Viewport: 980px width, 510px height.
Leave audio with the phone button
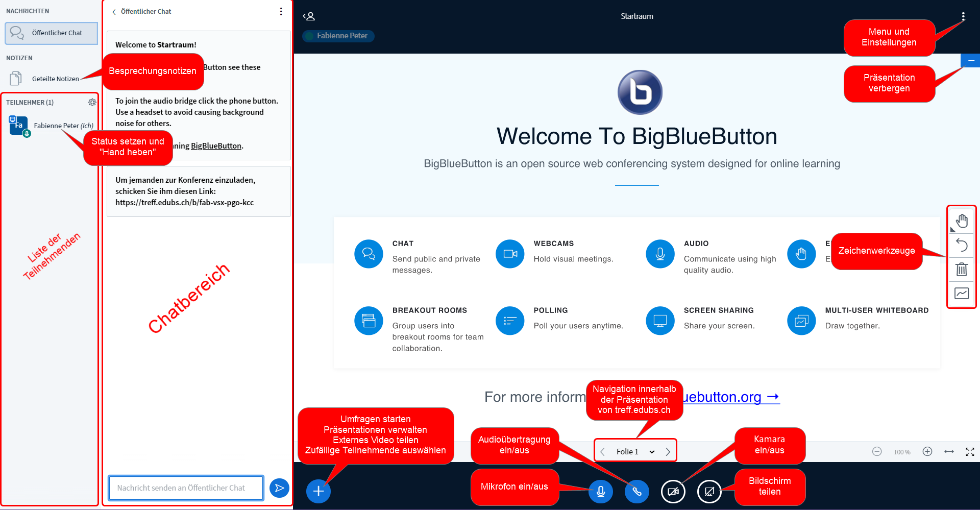coord(637,491)
